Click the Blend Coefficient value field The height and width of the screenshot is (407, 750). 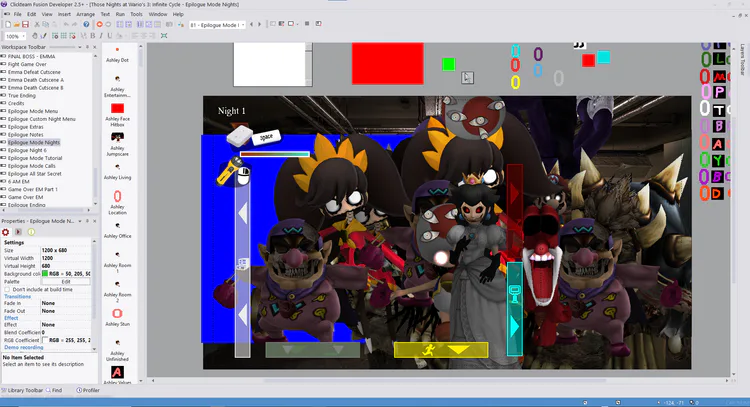pyautogui.click(x=66, y=332)
